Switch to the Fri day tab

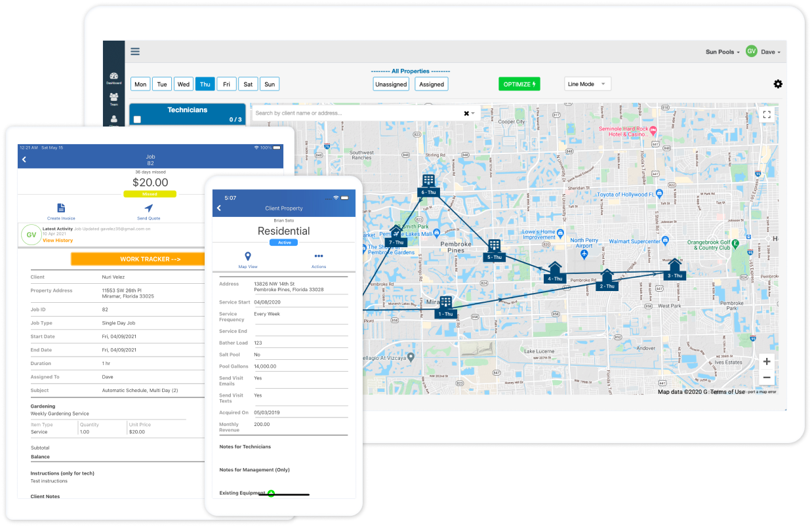point(226,84)
